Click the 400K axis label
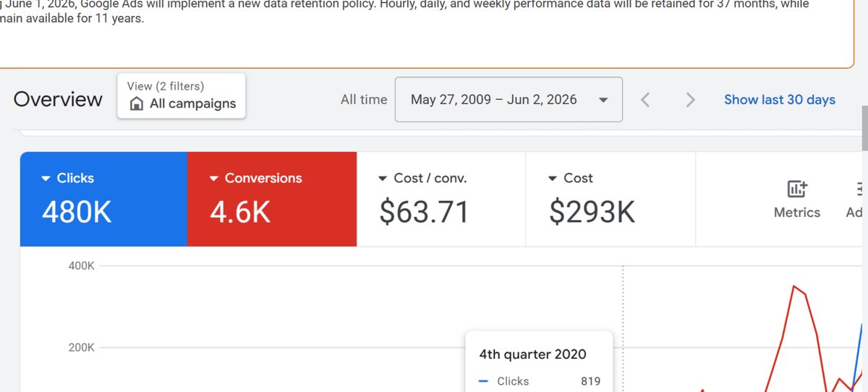Image resolution: width=868 pixels, height=392 pixels. pos(82,266)
